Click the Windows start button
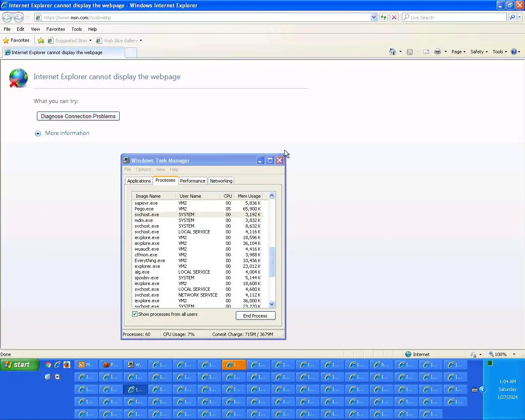 coord(19,365)
